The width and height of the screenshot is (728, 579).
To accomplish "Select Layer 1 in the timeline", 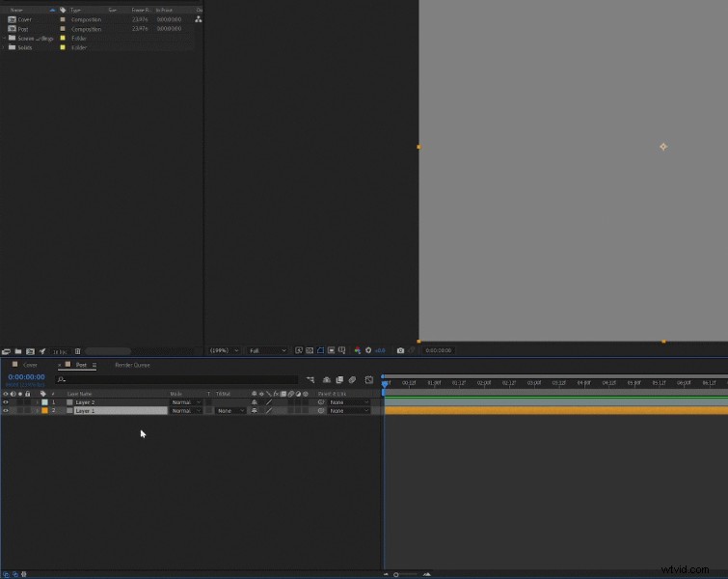I will (x=85, y=411).
